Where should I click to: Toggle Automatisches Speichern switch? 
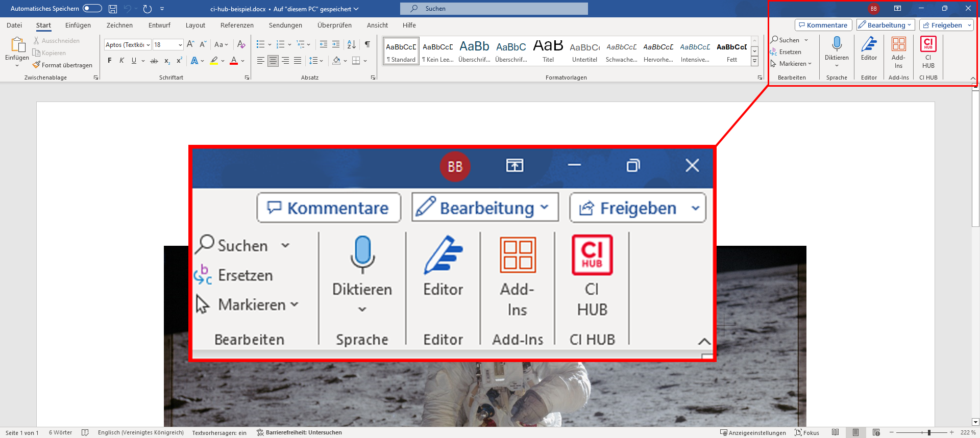pyautogui.click(x=92, y=9)
